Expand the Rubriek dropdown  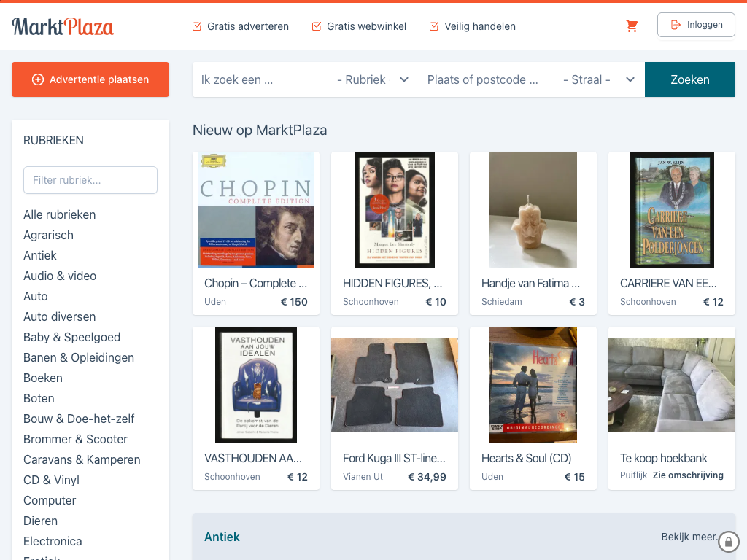click(372, 79)
